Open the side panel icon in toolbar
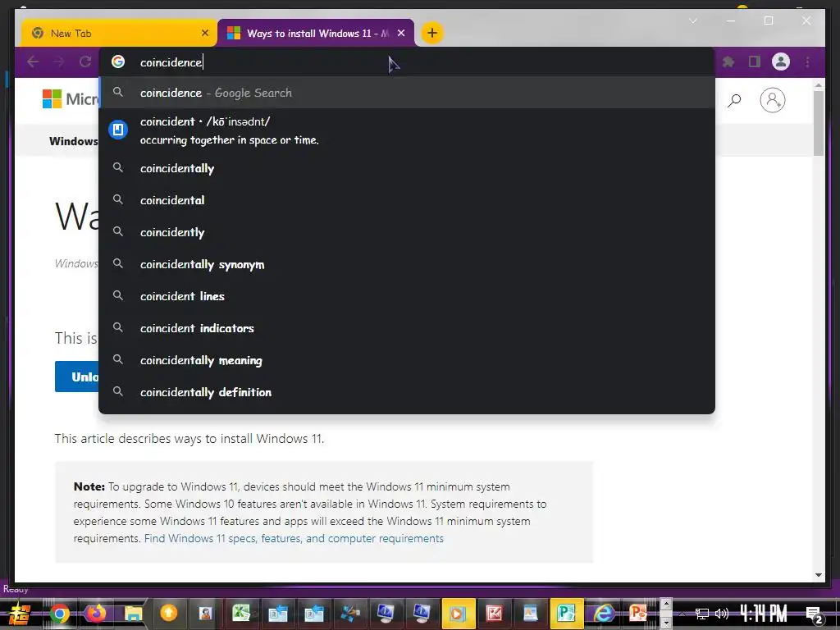840x630 pixels. click(755, 62)
